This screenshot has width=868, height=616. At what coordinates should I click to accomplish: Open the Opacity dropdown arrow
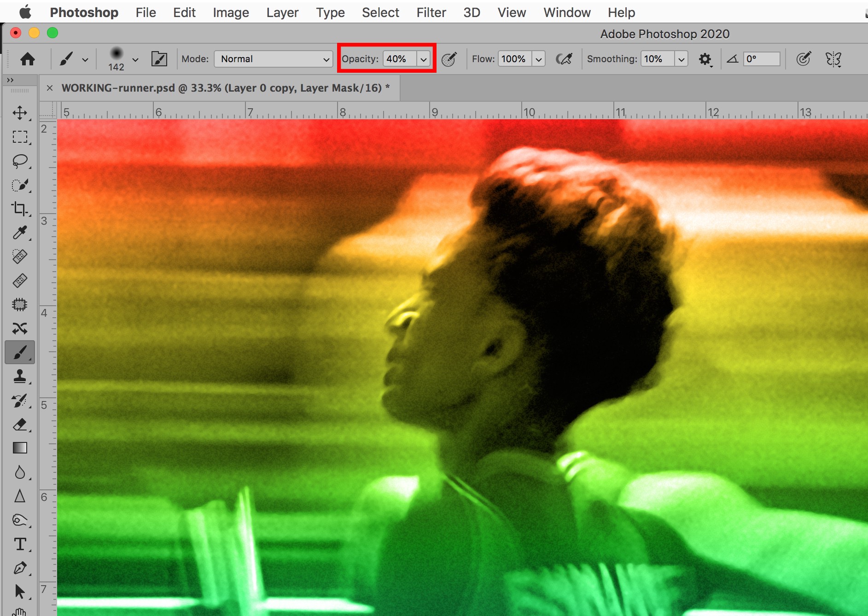point(424,59)
